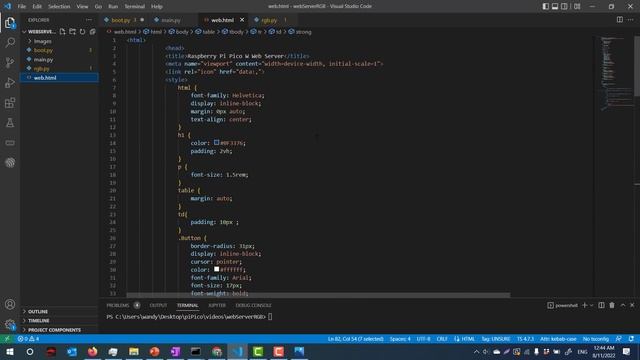
Task: Expand the images folder
Action: (42, 41)
